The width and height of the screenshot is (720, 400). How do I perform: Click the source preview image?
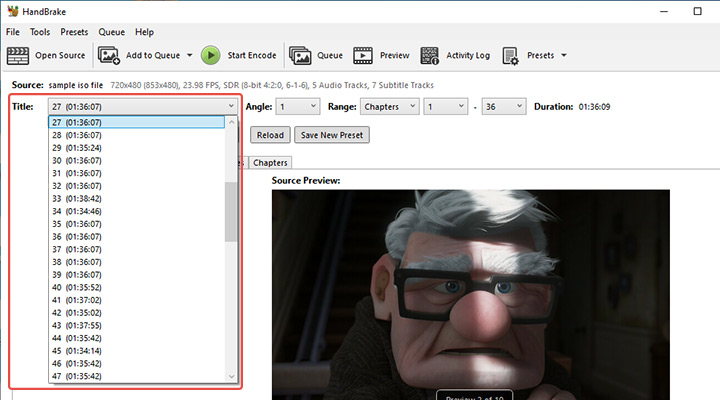coord(471,294)
